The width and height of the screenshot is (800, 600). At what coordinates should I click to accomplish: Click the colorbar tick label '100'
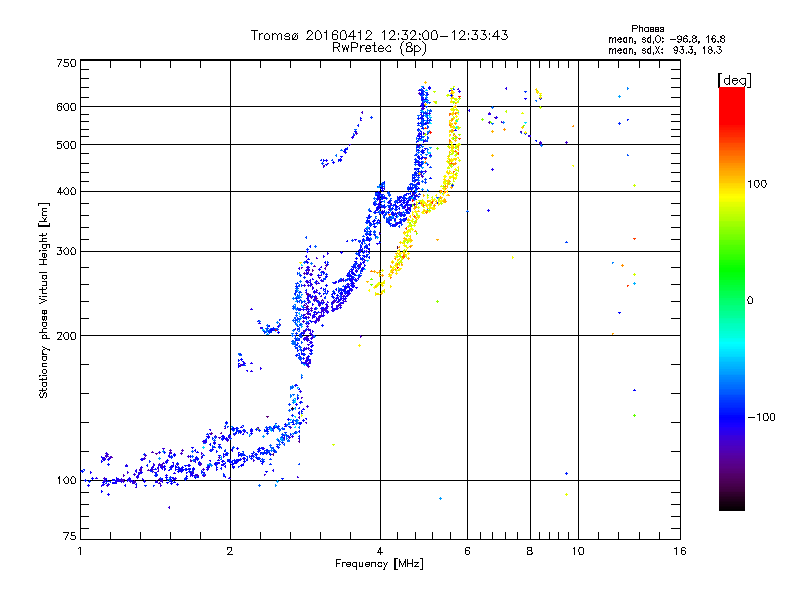click(757, 184)
